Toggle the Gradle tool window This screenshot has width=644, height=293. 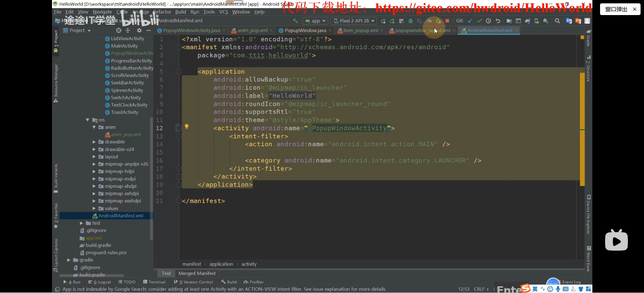(589, 38)
